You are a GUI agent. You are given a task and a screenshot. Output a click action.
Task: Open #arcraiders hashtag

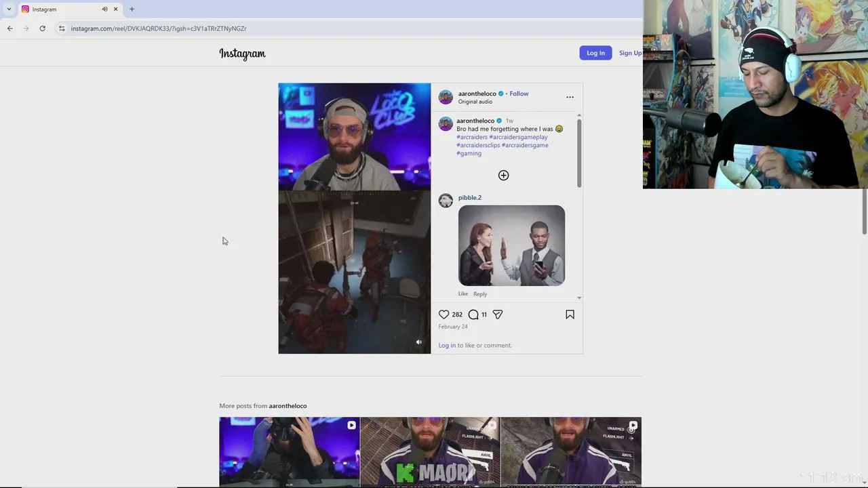[x=472, y=137]
